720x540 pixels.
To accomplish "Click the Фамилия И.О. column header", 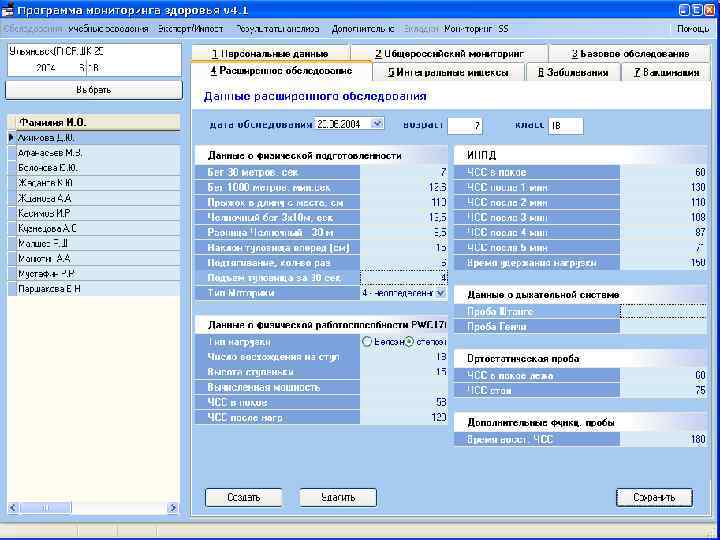I will point(98,123).
